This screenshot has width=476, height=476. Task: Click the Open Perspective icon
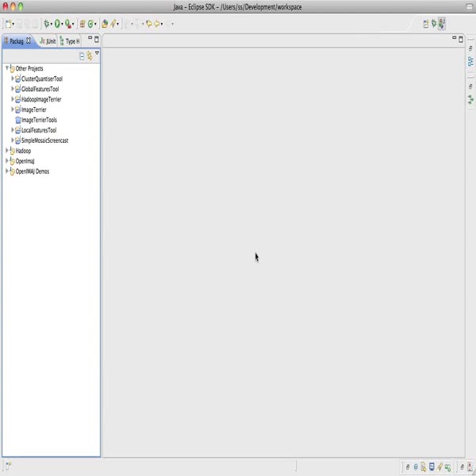point(425,24)
